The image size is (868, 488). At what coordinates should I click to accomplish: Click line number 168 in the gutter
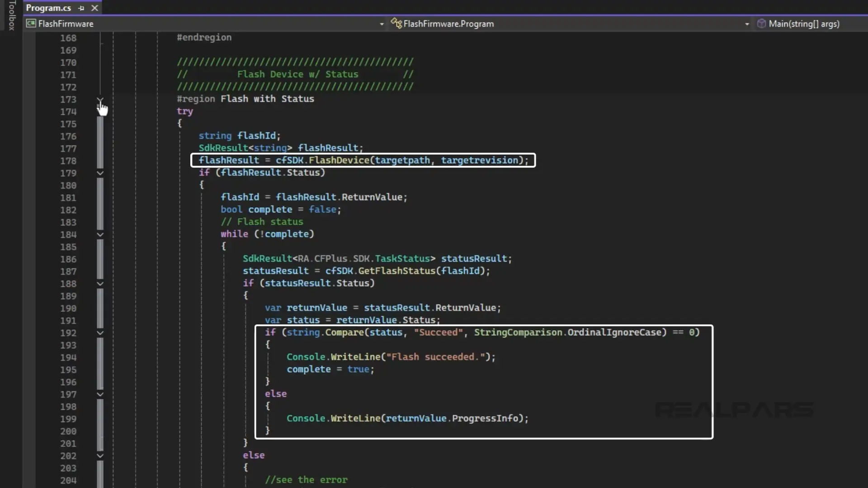[x=68, y=38]
